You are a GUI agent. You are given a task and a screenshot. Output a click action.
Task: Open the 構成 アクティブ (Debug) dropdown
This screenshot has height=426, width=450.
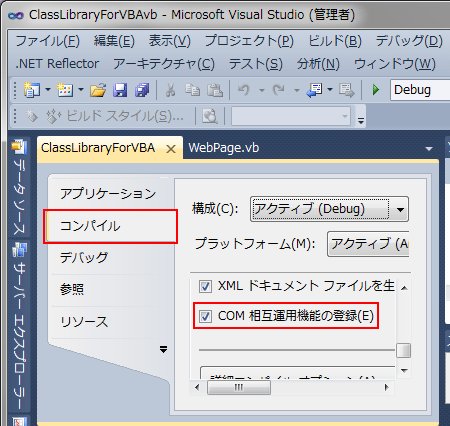329,209
